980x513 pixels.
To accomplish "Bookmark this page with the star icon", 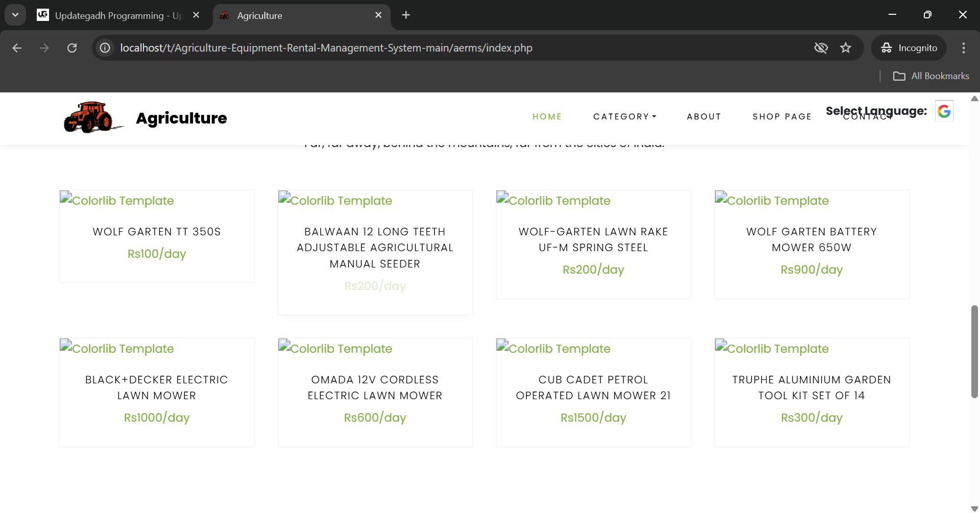I will (846, 48).
